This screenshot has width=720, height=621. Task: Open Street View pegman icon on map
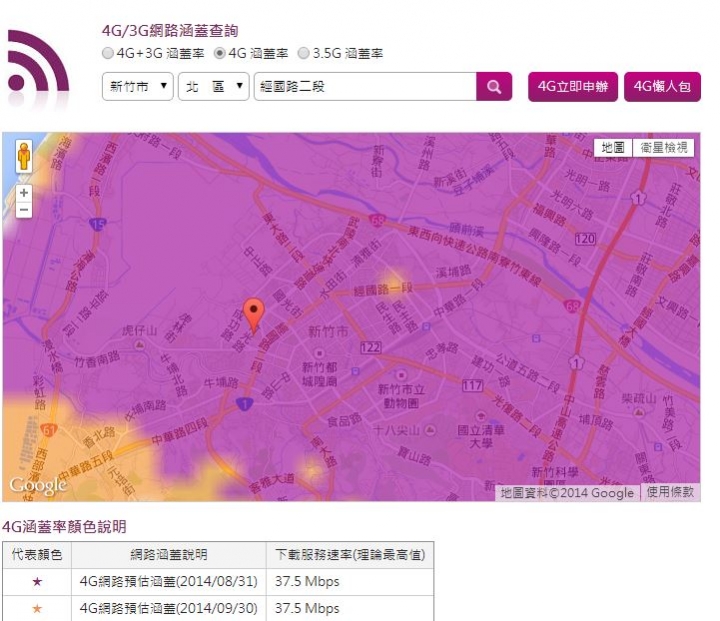[x=24, y=156]
